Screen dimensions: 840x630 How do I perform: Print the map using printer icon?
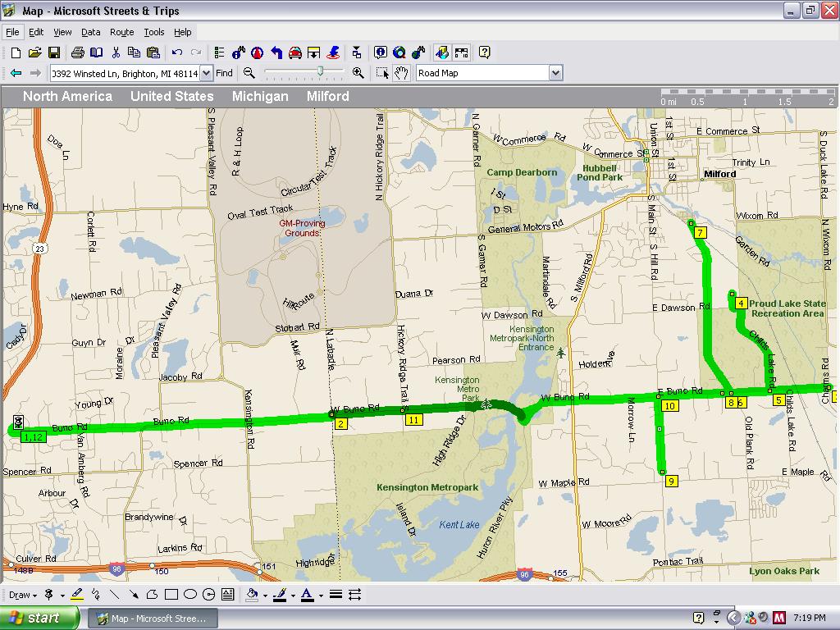point(78,52)
